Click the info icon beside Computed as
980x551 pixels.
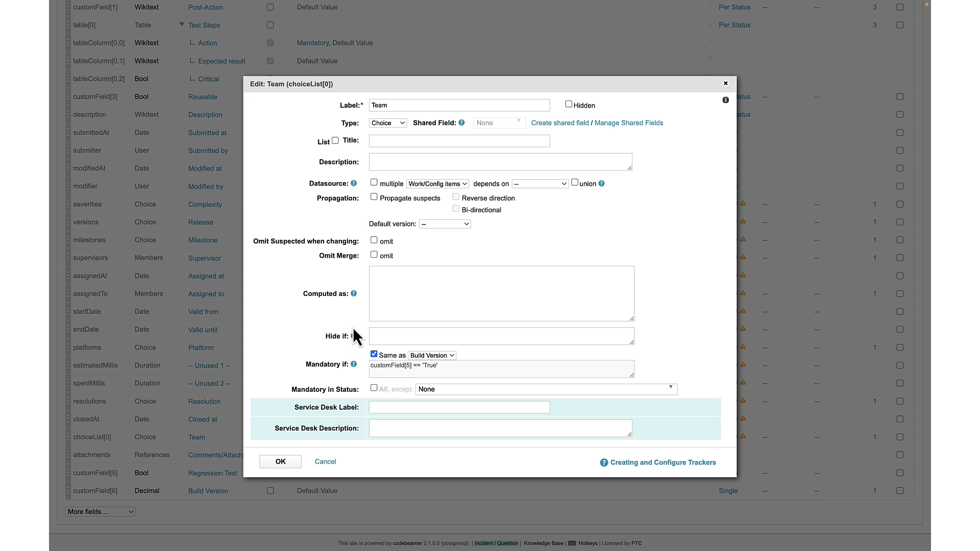(354, 293)
